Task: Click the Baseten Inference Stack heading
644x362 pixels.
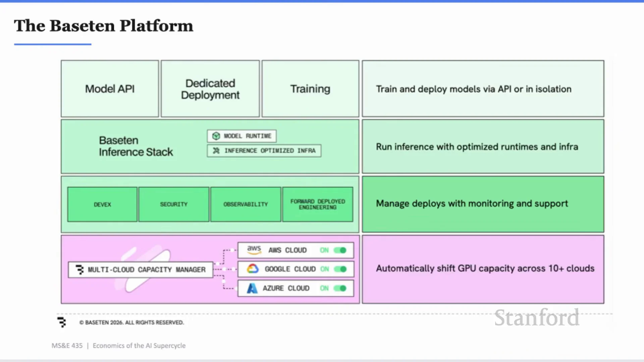Action: (136, 146)
